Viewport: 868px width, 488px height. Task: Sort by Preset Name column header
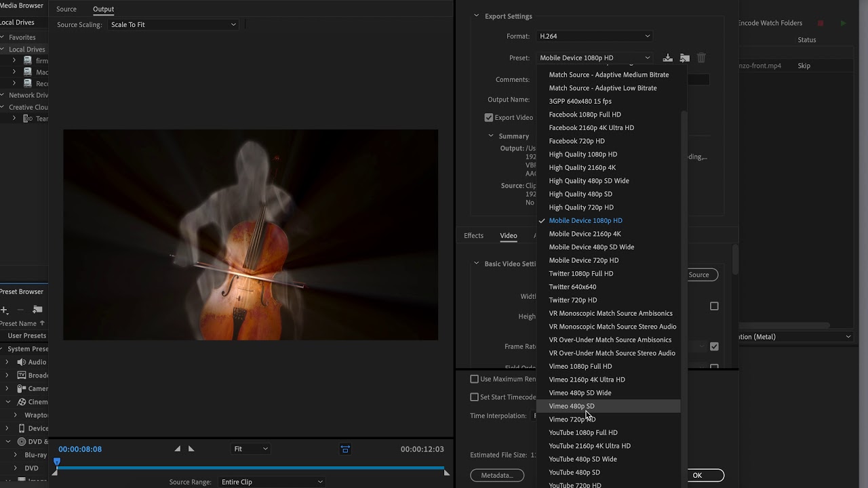pos(23,323)
